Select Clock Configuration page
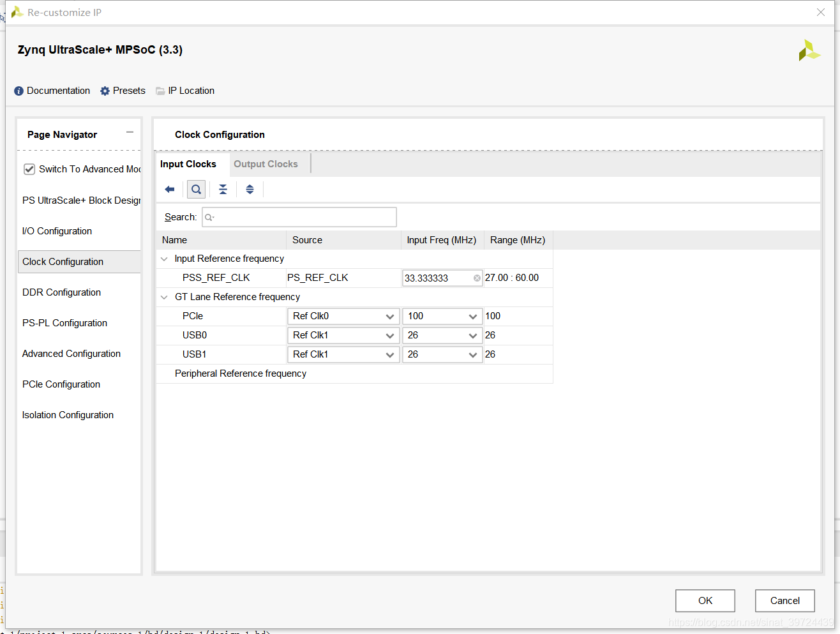This screenshot has width=840, height=634. 79,262
